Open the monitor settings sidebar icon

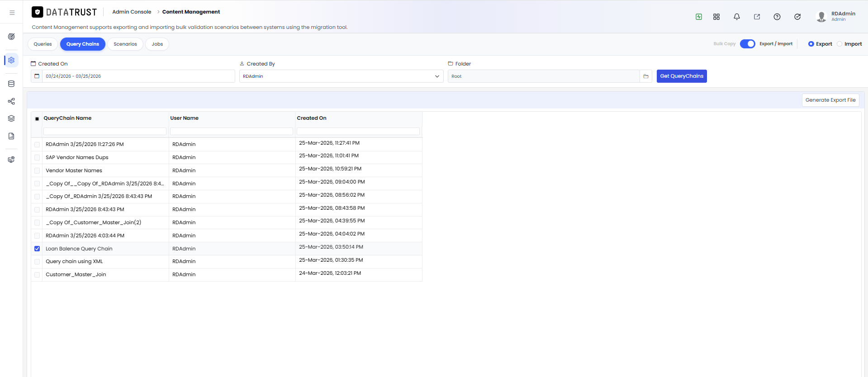coord(11,160)
